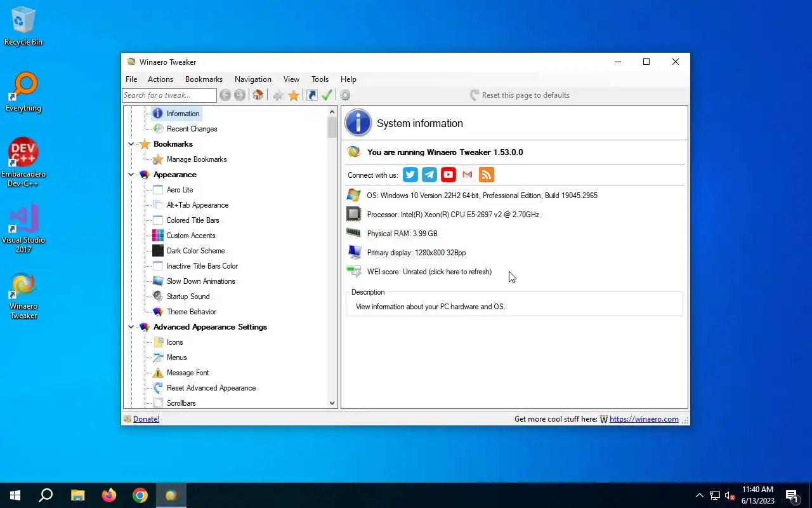The height and width of the screenshot is (508, 812).
Task: Select the Visual Studio 2017 desktop icon
Action: tap(23, 229)
